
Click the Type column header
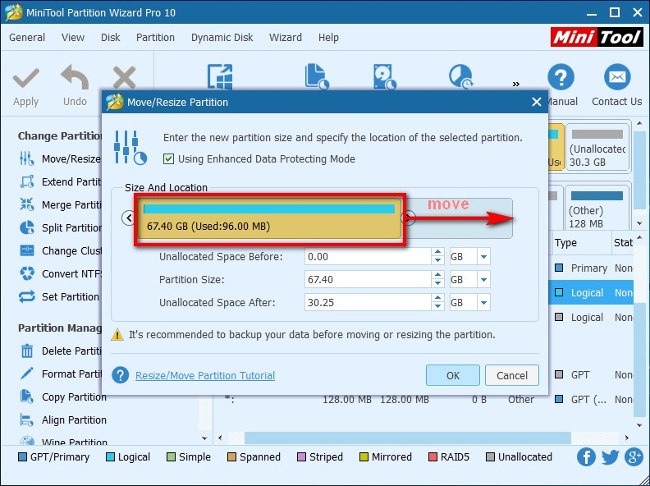coord(565,243)
